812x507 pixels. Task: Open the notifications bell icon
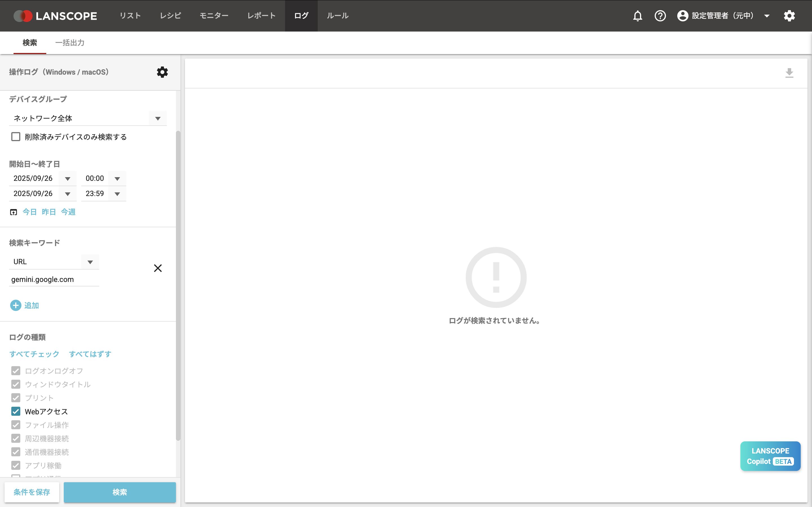click(x=637, y=16)
